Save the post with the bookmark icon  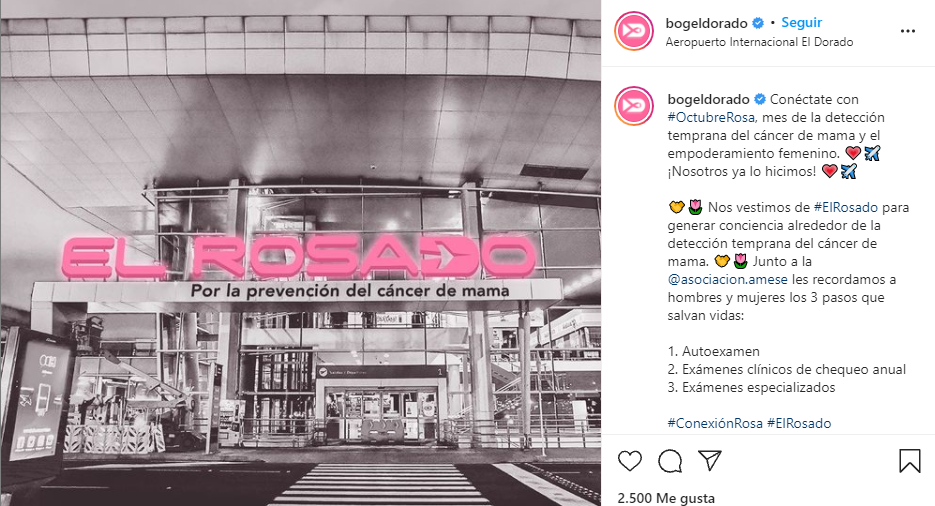pyautogui.click(x=910, y=461)
